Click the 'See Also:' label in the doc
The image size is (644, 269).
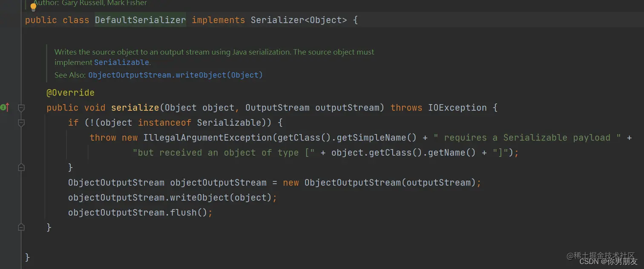[70, 75]
